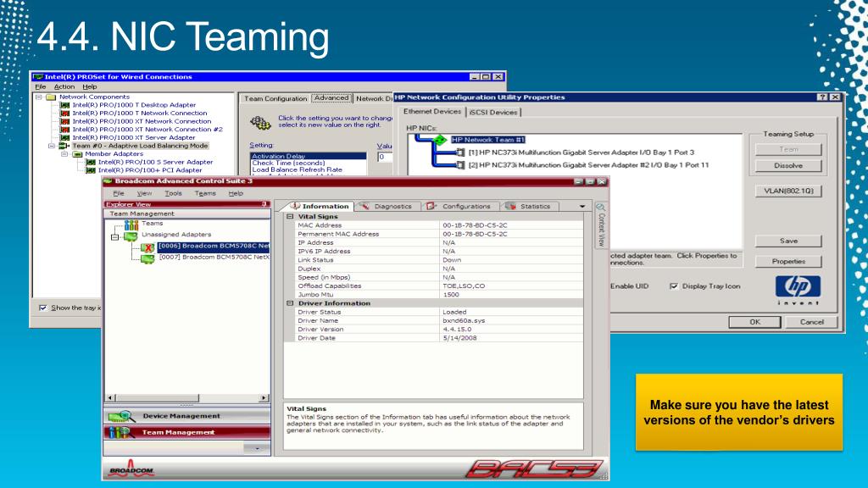Click the Link Status value Down
This screenshot has width=868, height=488.
point(453,260)
